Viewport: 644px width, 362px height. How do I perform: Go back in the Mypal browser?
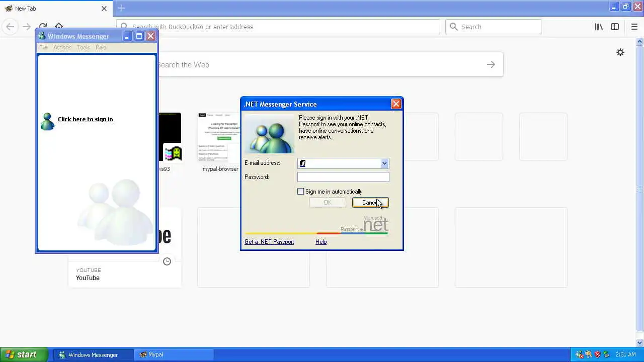point(10,27)
